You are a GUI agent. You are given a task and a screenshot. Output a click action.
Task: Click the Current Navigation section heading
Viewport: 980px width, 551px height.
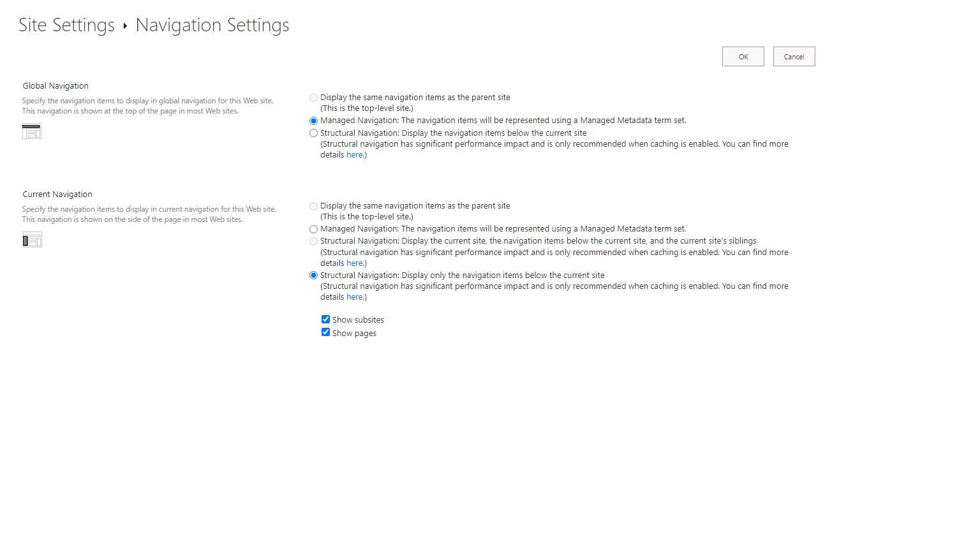pyautogui.click(x=57, y=194)
